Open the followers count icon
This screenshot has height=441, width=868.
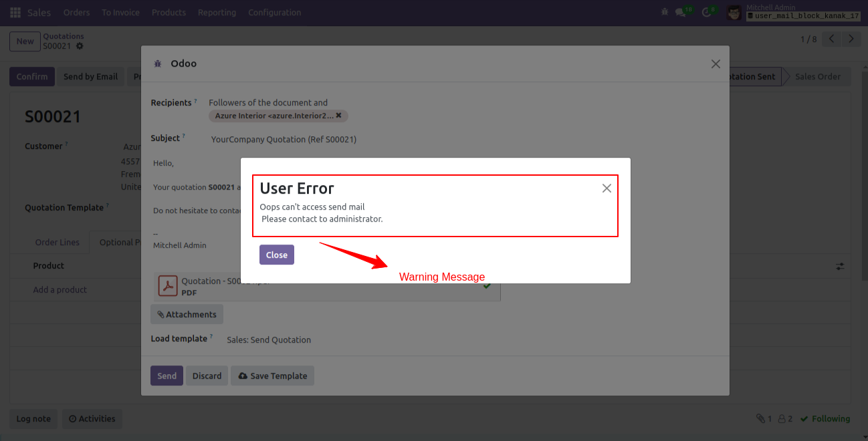click(785, 419)
